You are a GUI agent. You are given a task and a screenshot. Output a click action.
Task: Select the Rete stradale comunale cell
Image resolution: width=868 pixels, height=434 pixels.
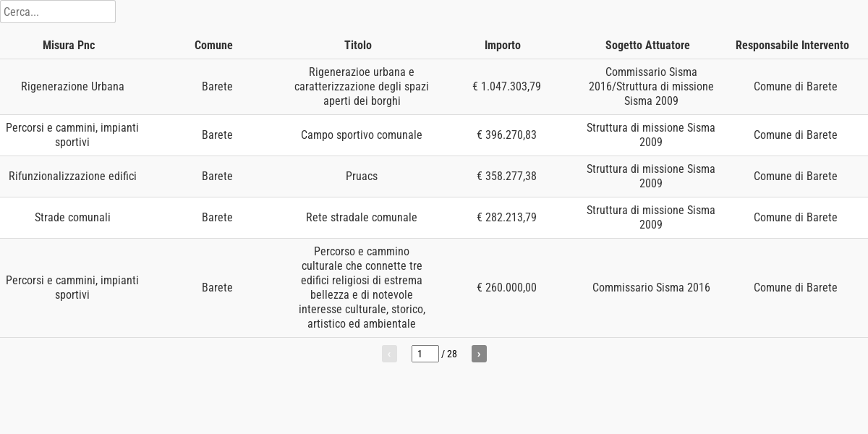coord(362,218)
